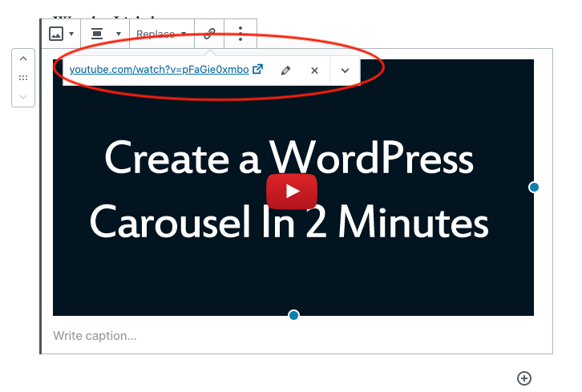Image resolution: width=582 pixels, height=392 pixels.
Task: Open the block type dropdown arrow
Action: [71, 34]
